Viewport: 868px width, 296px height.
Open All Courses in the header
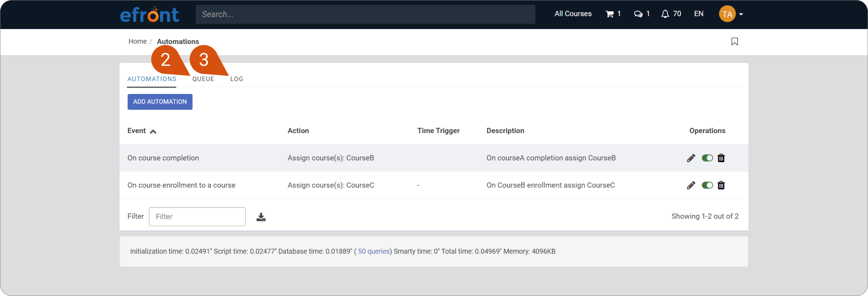pyautogui.click(x=573, y=14)
